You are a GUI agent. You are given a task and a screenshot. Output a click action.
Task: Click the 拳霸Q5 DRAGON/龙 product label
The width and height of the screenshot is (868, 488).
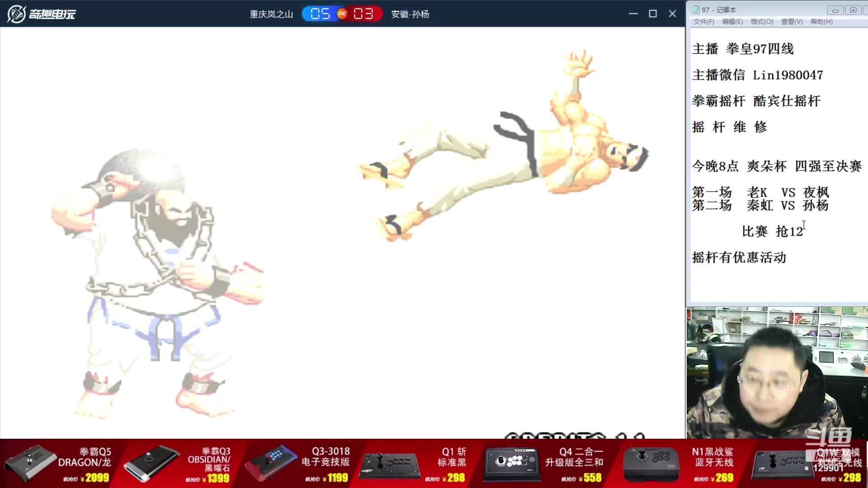click(85, 457)
